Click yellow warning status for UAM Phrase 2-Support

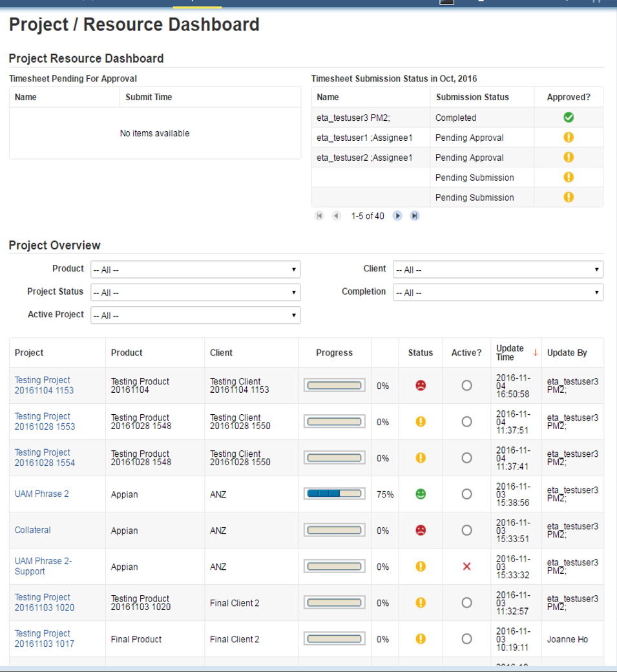tap(421, 567)
